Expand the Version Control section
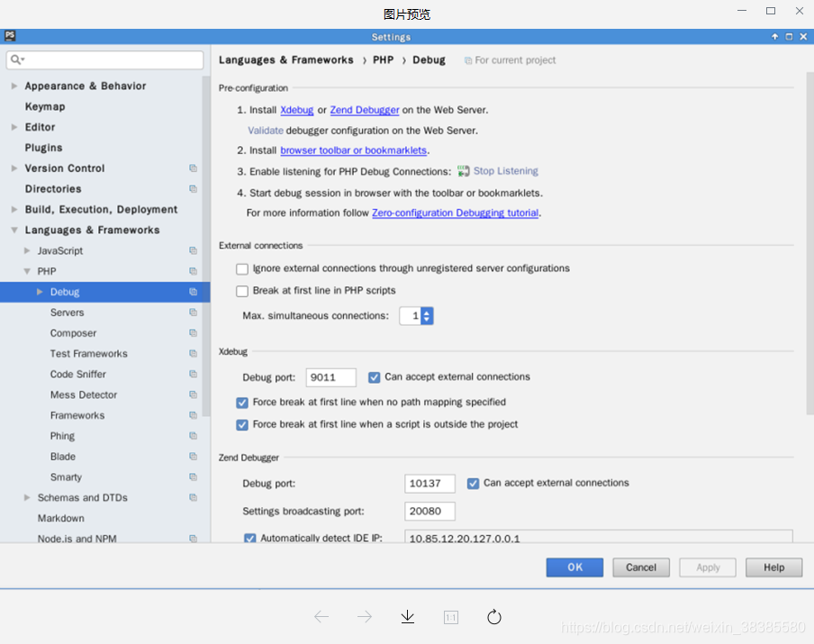Viewport: 814px width, 644px height. (x=14, y=168)
